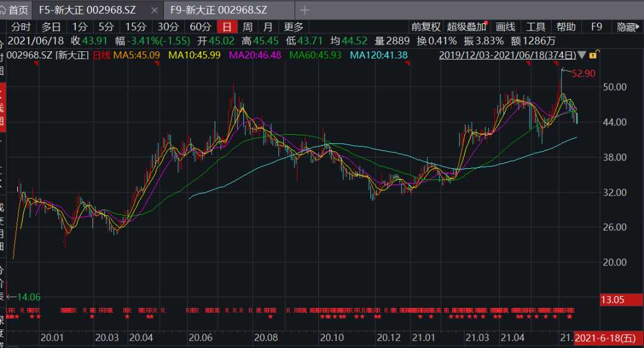
Task: Switch to 周 weekly candlestick period
Action: coord(247,27)
